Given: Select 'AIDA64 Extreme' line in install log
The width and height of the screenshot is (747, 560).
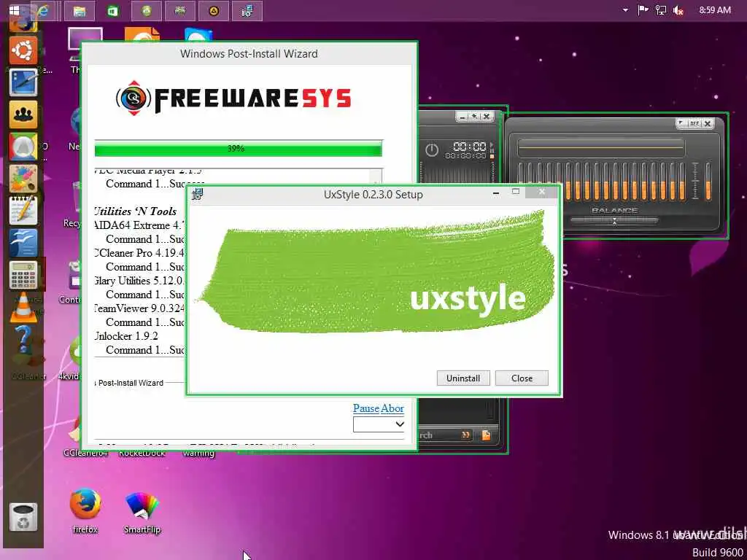Looking at the screenshot, I should pyautogui.click(x=139, y=225).
